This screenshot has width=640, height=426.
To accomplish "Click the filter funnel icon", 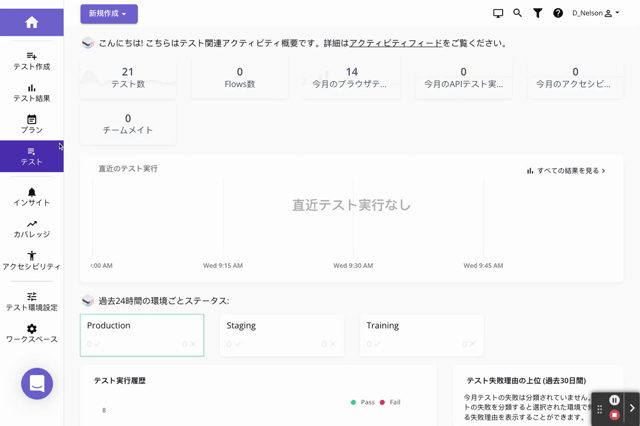I will pyautogui.click(x=537, y=13).
